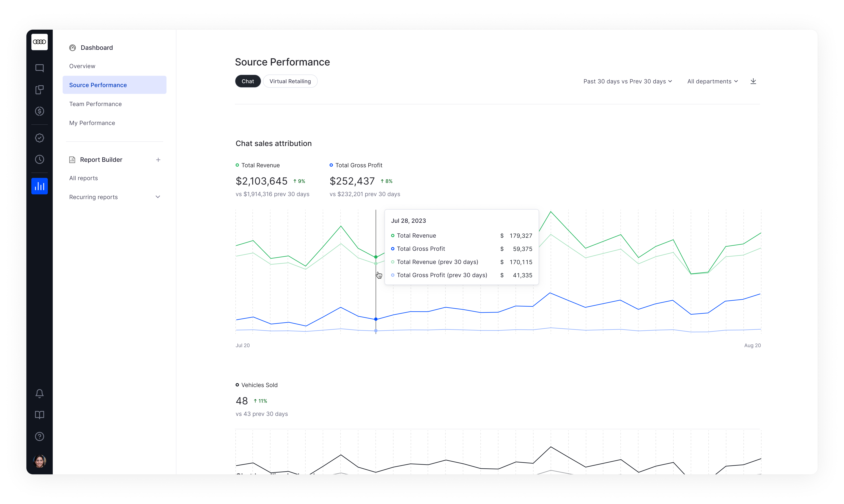Click the 41,335 value in tooltip

point(522,275)
